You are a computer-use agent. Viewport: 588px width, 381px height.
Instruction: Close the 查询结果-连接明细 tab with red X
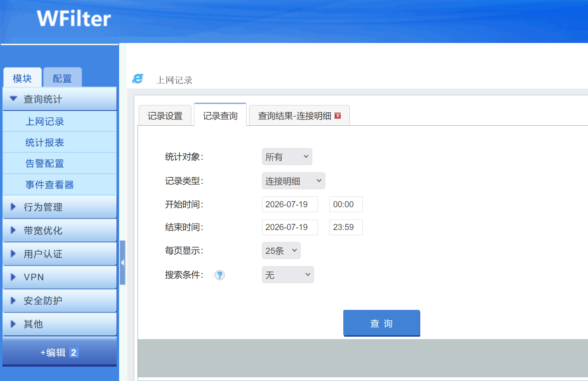(x=337, y=116)
